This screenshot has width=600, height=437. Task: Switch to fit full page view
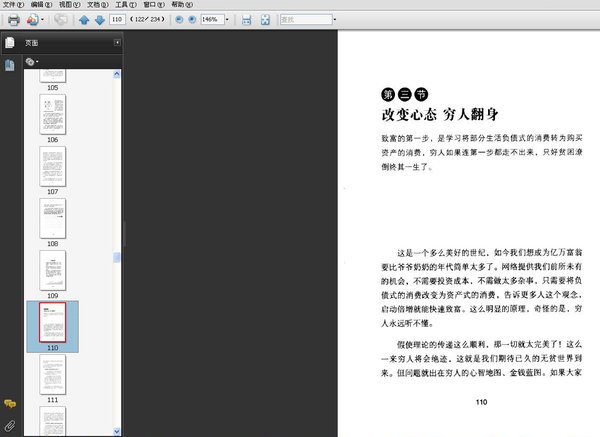[264, 20]
